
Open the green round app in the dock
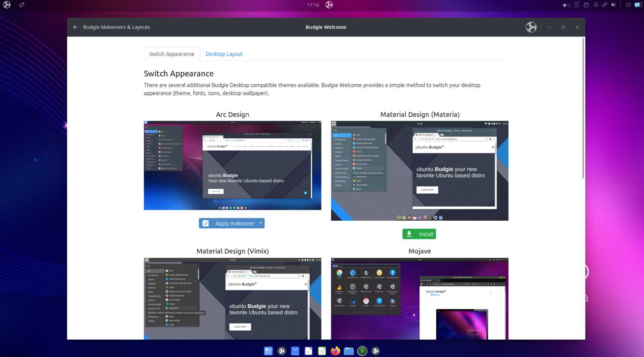tap(362, 351)
